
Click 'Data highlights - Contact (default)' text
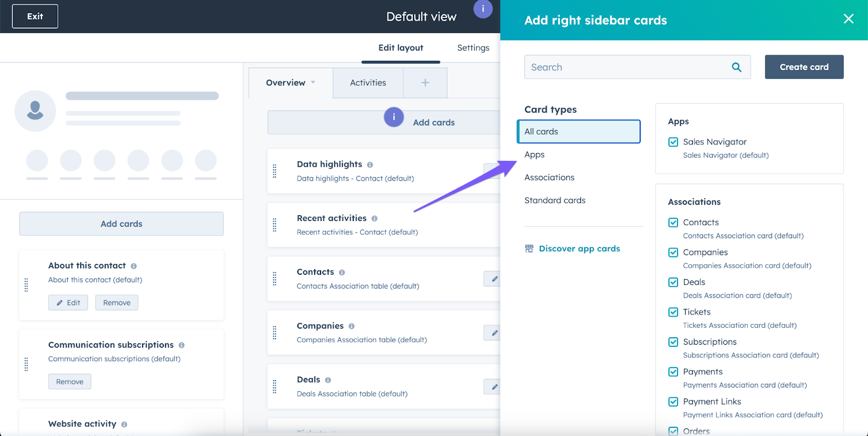click(355, 179)
